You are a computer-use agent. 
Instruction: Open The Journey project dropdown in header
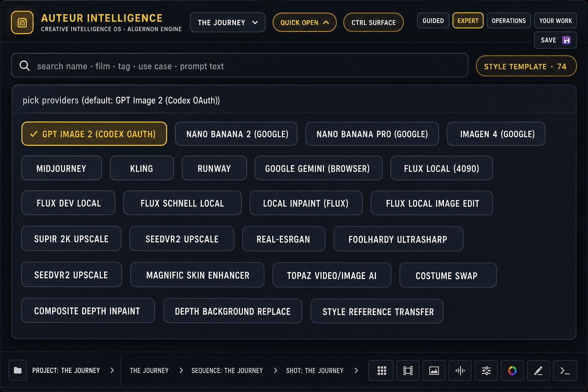tap(228, 22)
